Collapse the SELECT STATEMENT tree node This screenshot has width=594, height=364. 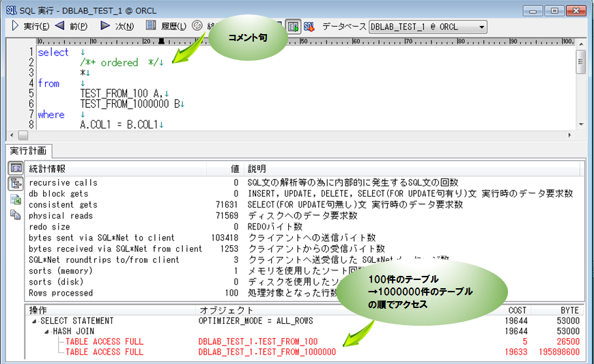(x=34, y=321)
